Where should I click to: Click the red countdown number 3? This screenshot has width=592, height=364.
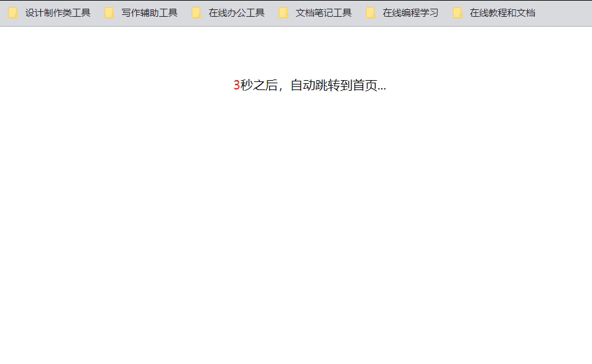(237, 85)
